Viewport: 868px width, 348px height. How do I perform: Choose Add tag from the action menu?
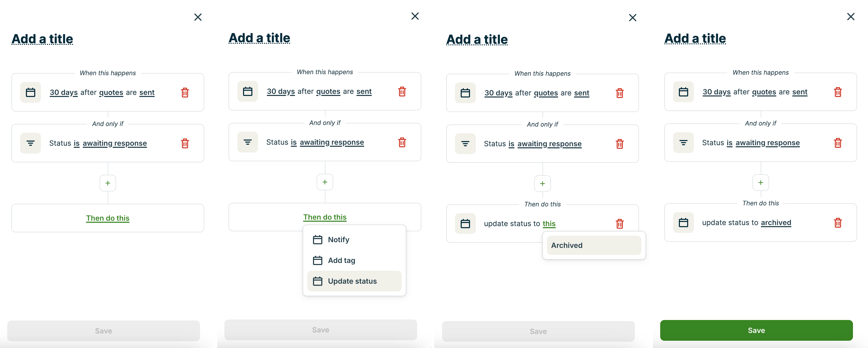(341, 260)
